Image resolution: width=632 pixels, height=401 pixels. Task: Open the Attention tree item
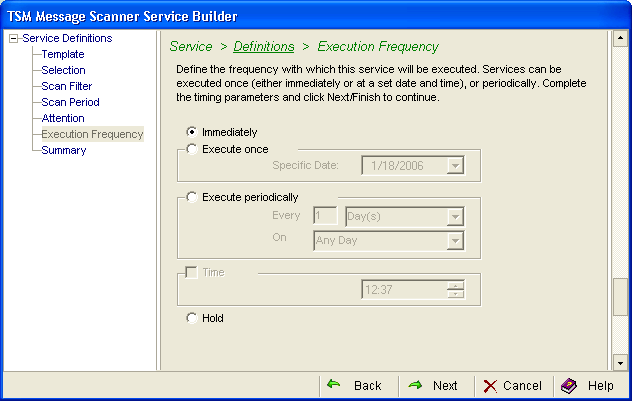point(63,118)
